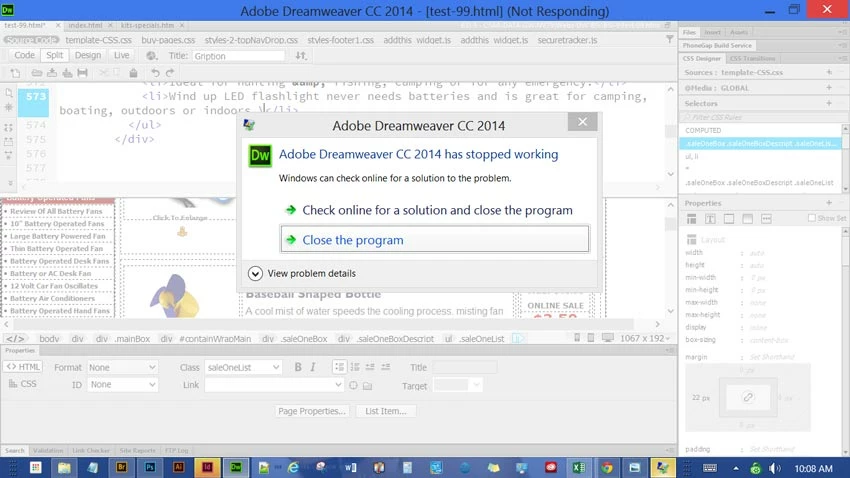Open the File Management arrows icon beside Title
850x478 pixels.
pos(301,55)
